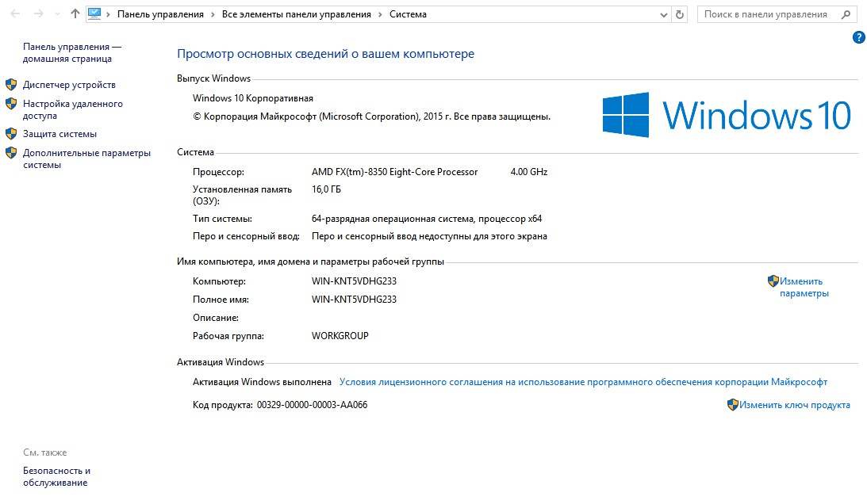Select 'Система' breadcrumb in address bar
Screen dimensions: 867x504
coord(408,14)
